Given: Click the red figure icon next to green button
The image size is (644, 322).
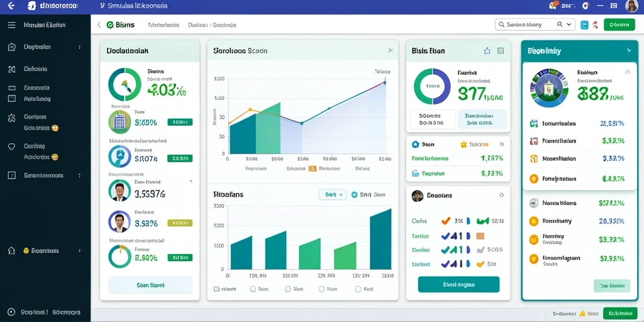Looking at the screenshot, I should 595,25.
